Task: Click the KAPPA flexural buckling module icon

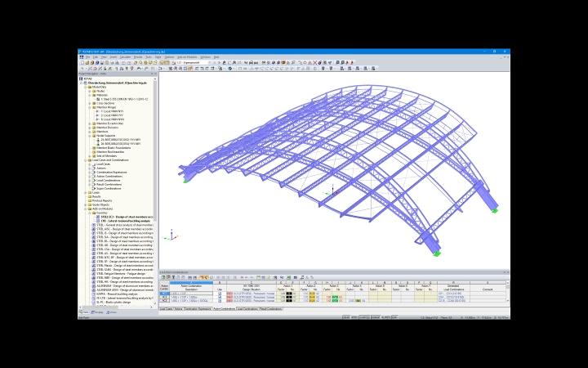Action: click(94, 294)
